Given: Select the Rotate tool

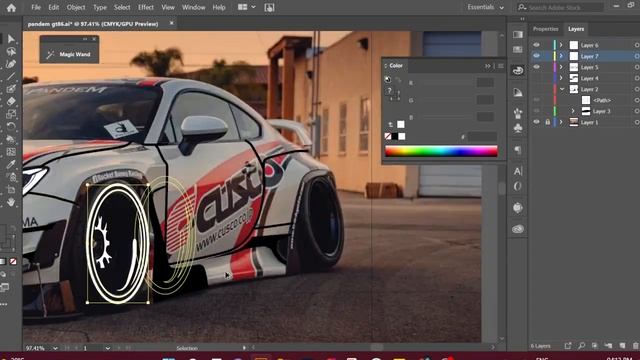Looking at the screenshot, I should pyautogui.click(x=11, y=126).
